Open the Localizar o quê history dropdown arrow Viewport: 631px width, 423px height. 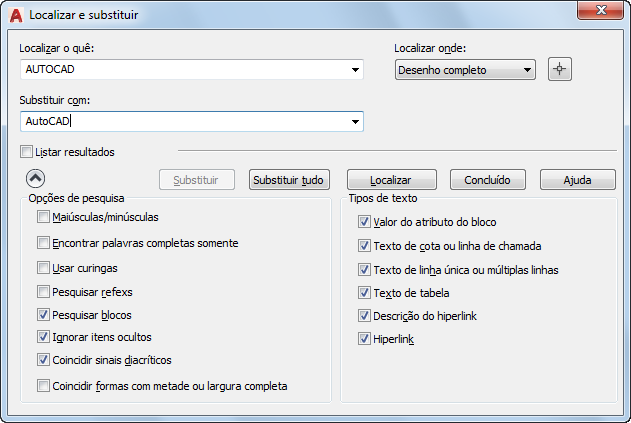pyautogui.click(x=355, y=70)
